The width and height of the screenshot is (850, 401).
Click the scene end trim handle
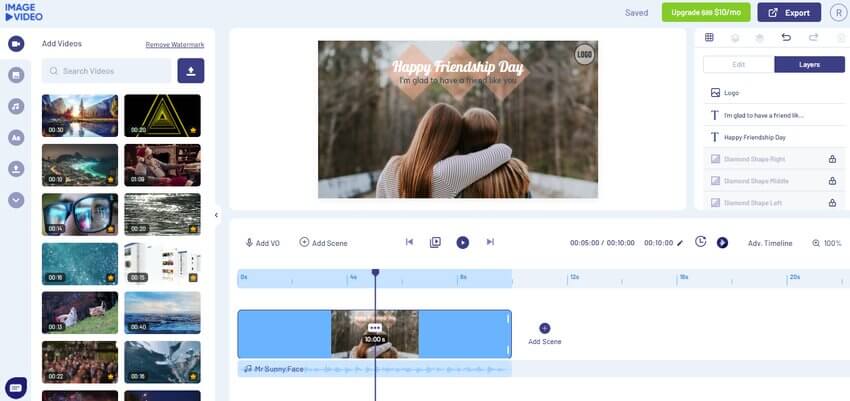508,334
